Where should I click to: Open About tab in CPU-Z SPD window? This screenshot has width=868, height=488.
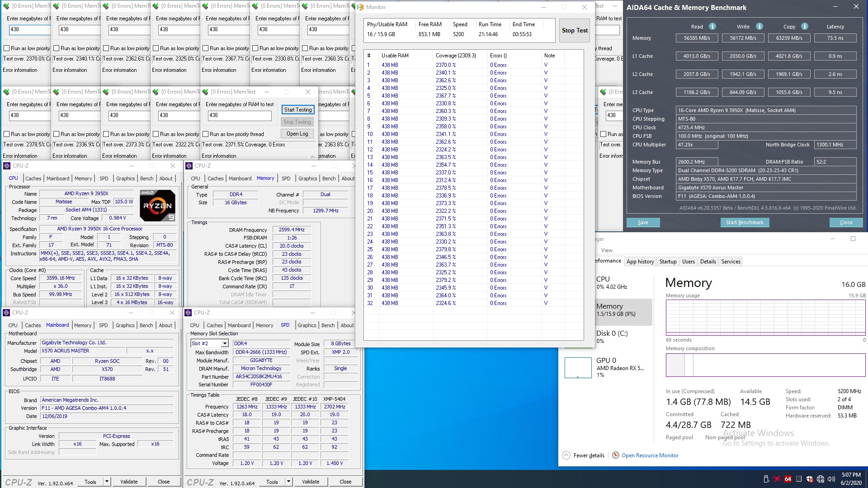pyautogui.click(x=347, y=325)
